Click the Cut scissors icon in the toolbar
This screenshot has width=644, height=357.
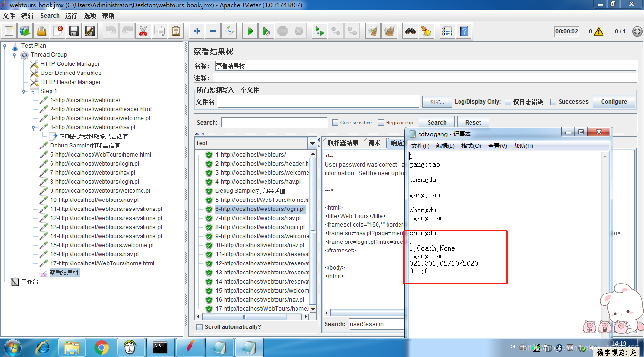click(143, 31)
